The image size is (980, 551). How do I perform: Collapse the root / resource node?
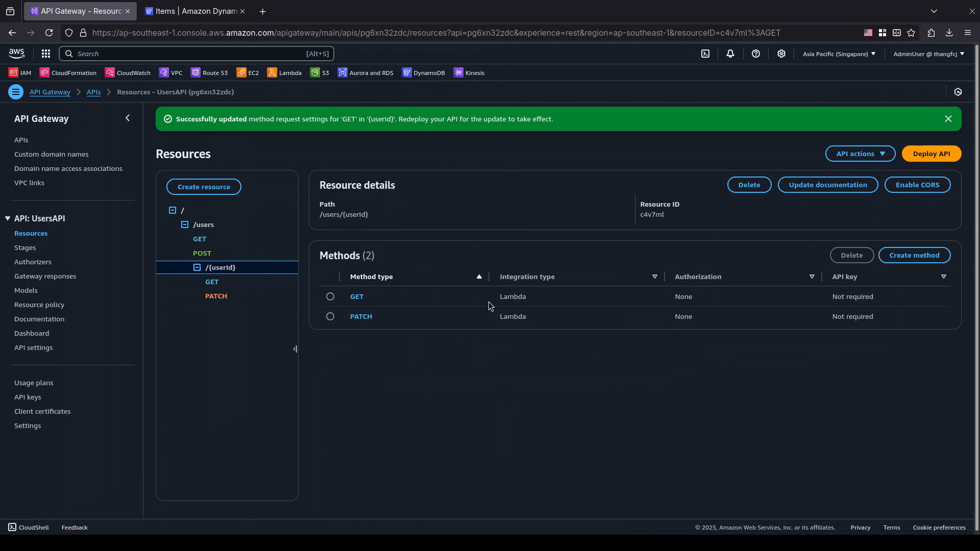pyautogui.click(x=173, y=210)
